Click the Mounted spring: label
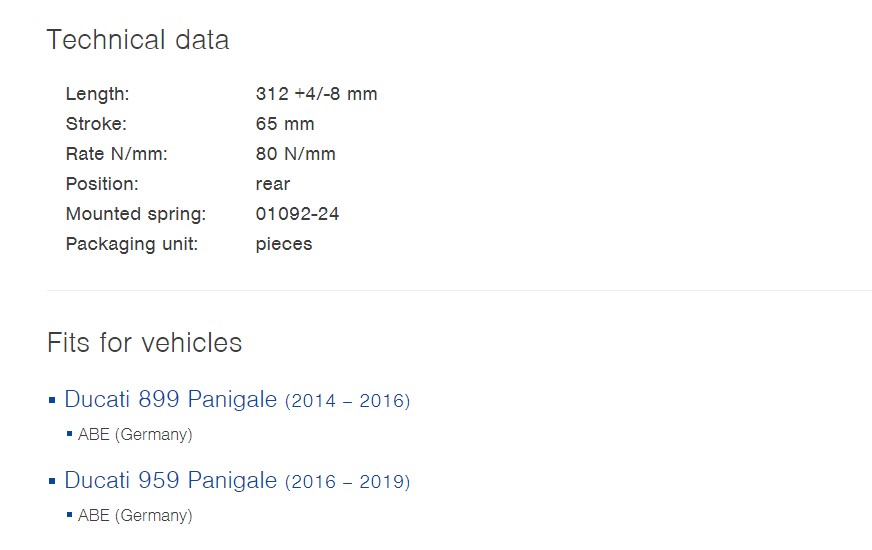The height and width of the screenshot is (550, 872). pyautogui.click(x=135, y=214)
